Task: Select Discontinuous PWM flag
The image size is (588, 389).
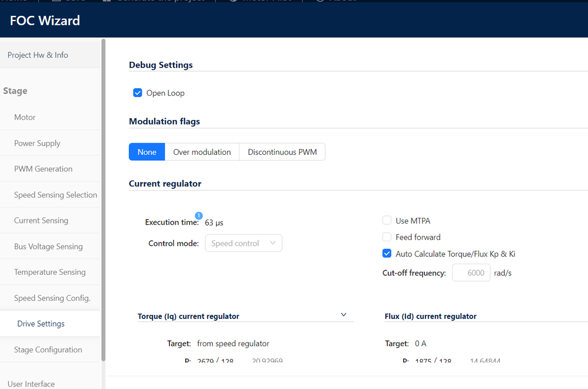Action: point(282,152)
